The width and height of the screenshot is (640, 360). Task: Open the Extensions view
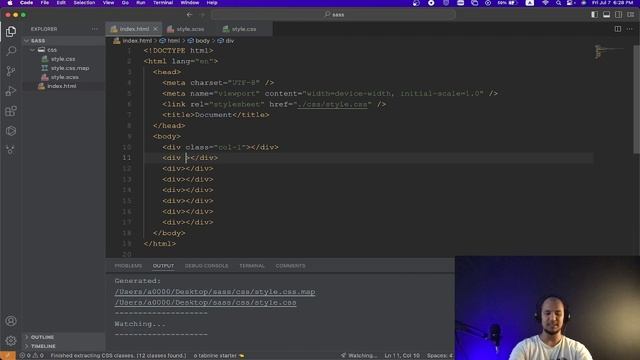point(11,111)
